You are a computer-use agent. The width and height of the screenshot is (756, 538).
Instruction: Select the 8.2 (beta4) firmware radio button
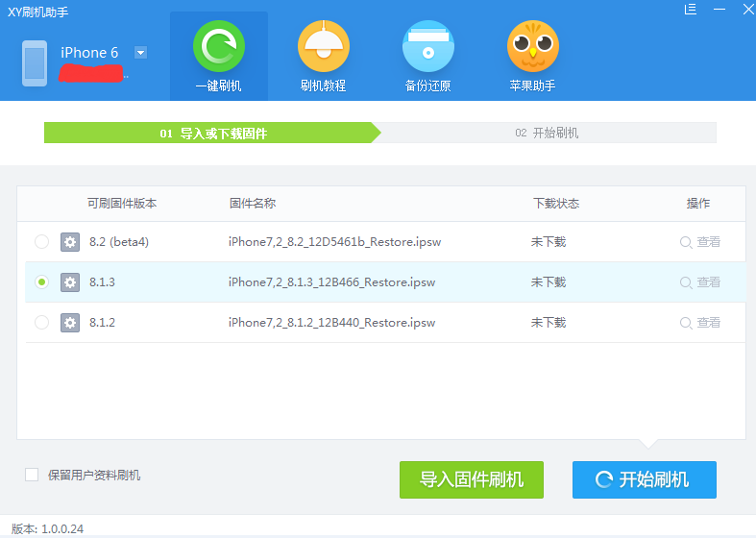pyautogui.click(x=42, y=241)
